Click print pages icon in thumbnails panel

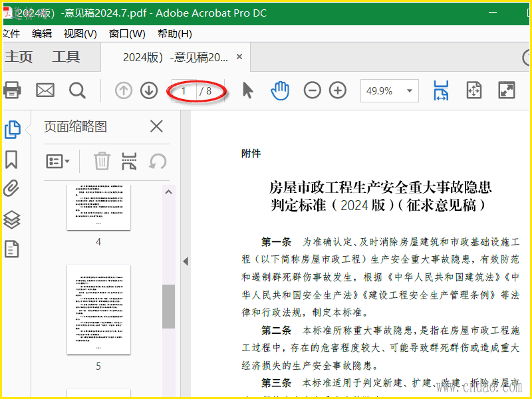[129, 161]
